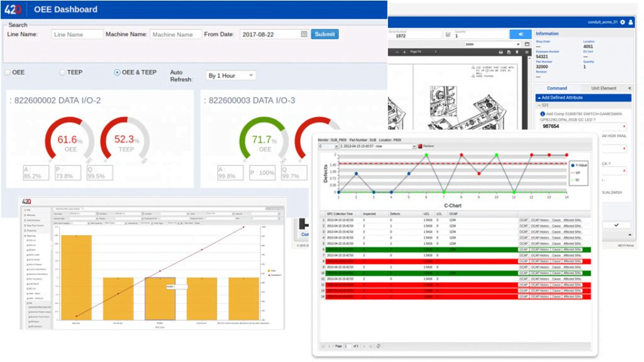Viewport: 644px width, 362px height.
Task: Select the OEE & TEEP radio button
Action: click(117, 73)
